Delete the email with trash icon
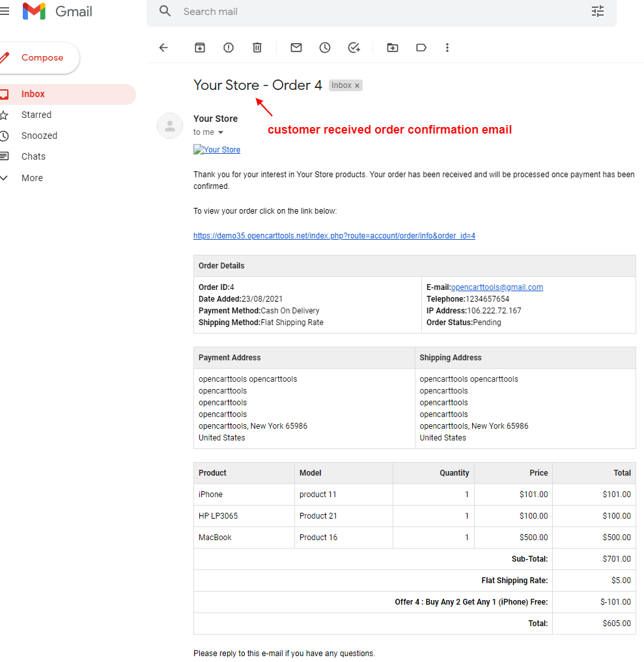 (x=257, y=47)
